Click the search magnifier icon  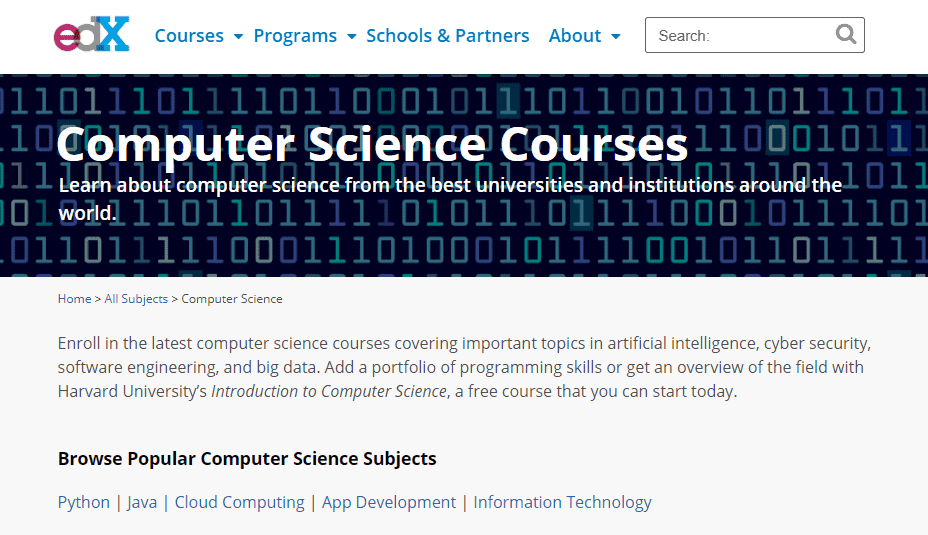846,34
